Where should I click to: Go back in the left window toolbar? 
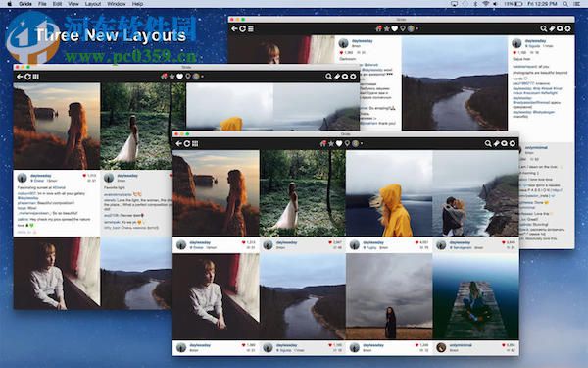pos(20,77)
